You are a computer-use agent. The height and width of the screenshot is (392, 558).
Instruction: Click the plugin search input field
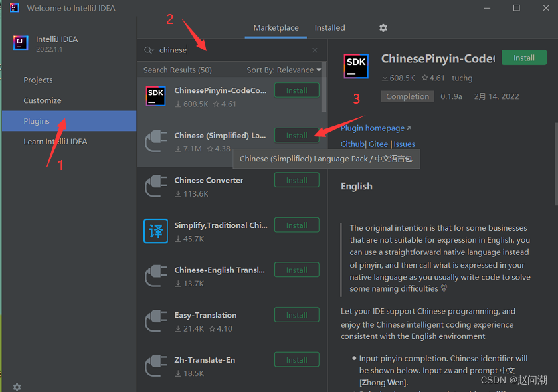232,50
